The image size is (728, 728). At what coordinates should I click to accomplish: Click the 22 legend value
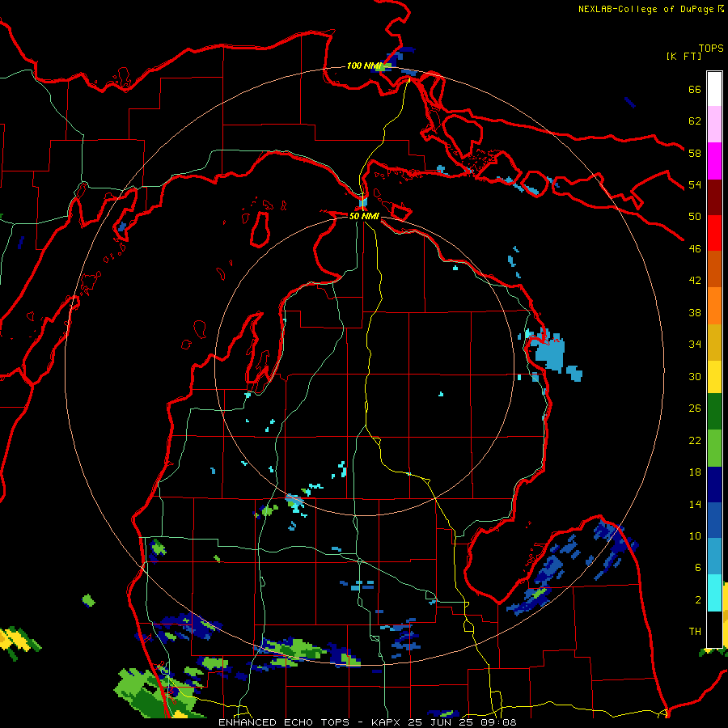coord(695,441)
